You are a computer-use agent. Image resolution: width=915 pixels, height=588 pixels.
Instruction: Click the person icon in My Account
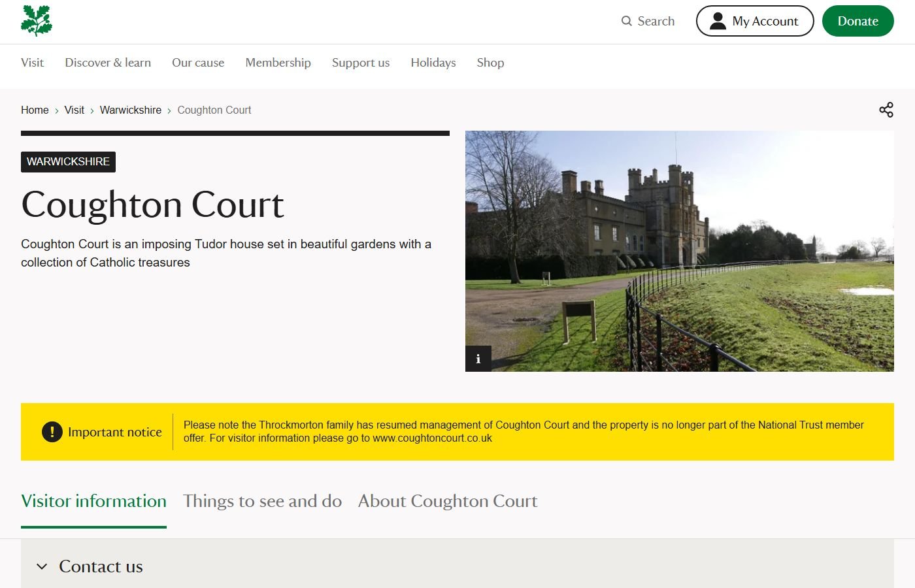click(x=718, y=21)
